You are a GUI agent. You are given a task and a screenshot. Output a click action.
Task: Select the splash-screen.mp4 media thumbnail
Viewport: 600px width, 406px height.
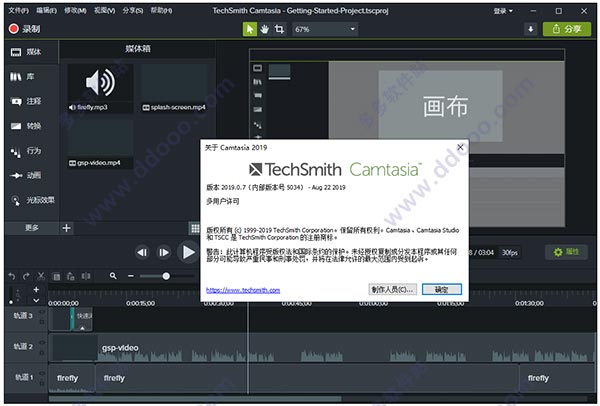(x=174, y=88)
